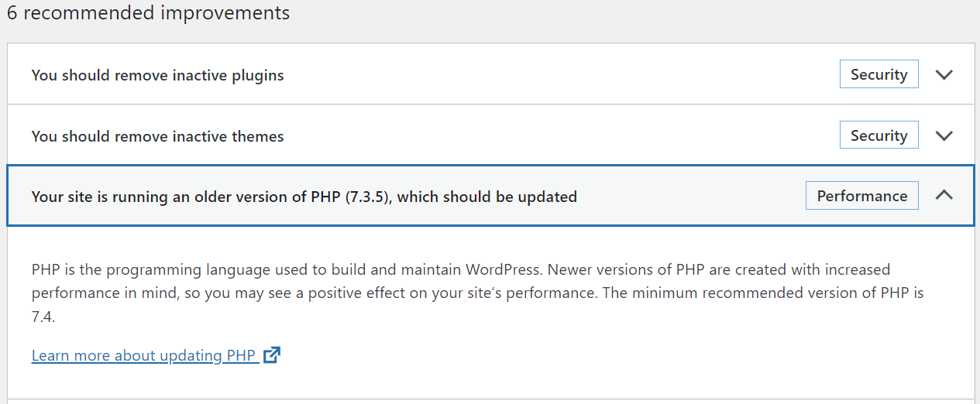
Task: Click Security badge on inactive themes row
Action: pos(879,135)
